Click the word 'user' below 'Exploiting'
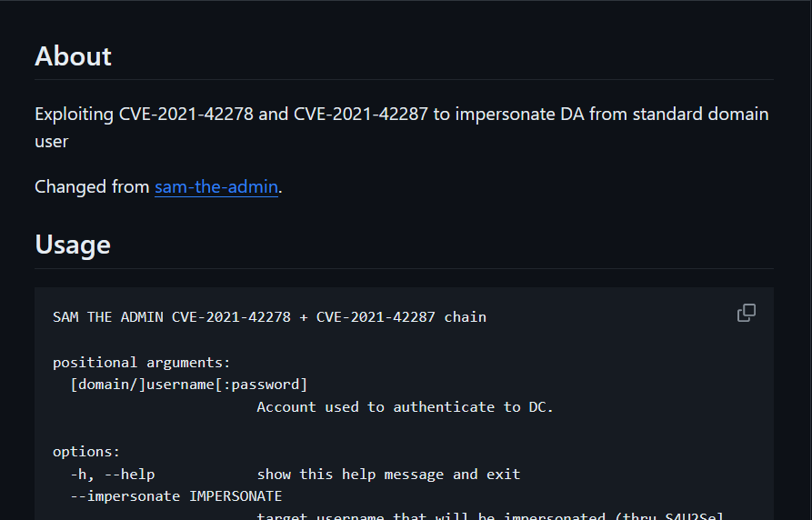The image size is (812, 520). click(51, 142)
